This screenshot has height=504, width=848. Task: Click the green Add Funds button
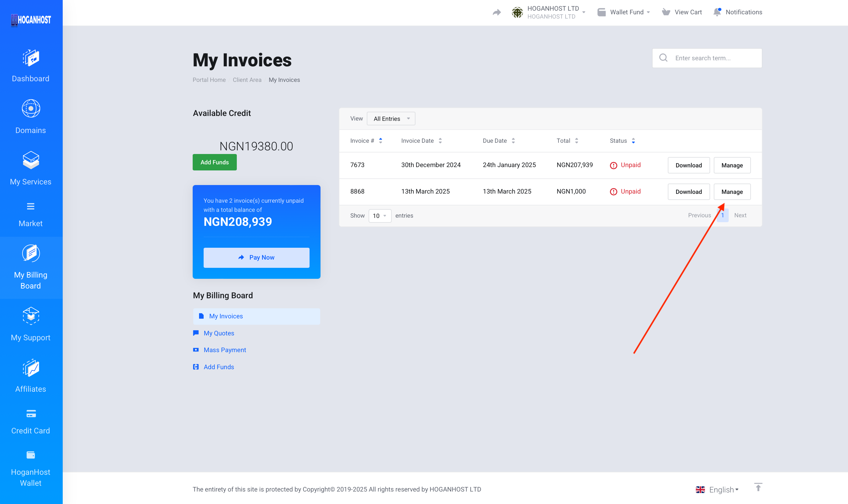[x=214, y=162]
